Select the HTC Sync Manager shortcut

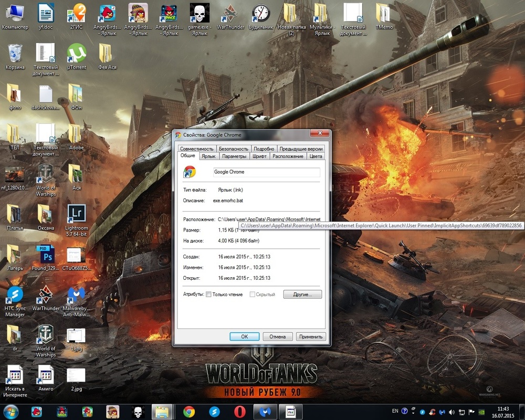coord(15,300)
